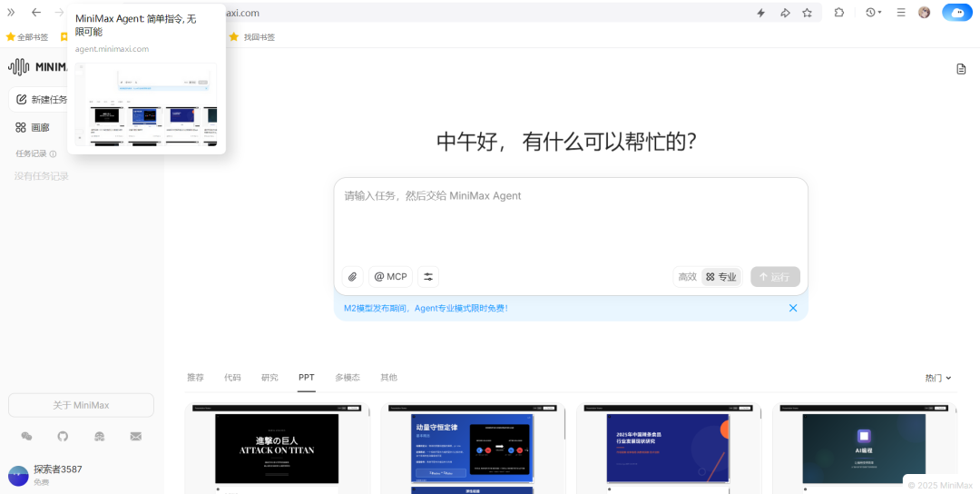980x494 pixels.
Task: Click the 新建任务 new task button
Action: pos(39,99)
